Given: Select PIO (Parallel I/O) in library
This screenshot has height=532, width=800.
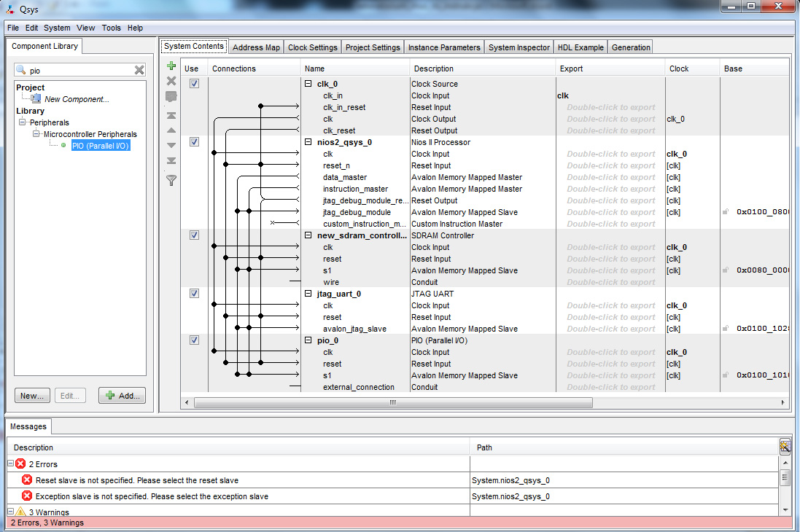Looking at the screenshot, I should tap(101, 145).
